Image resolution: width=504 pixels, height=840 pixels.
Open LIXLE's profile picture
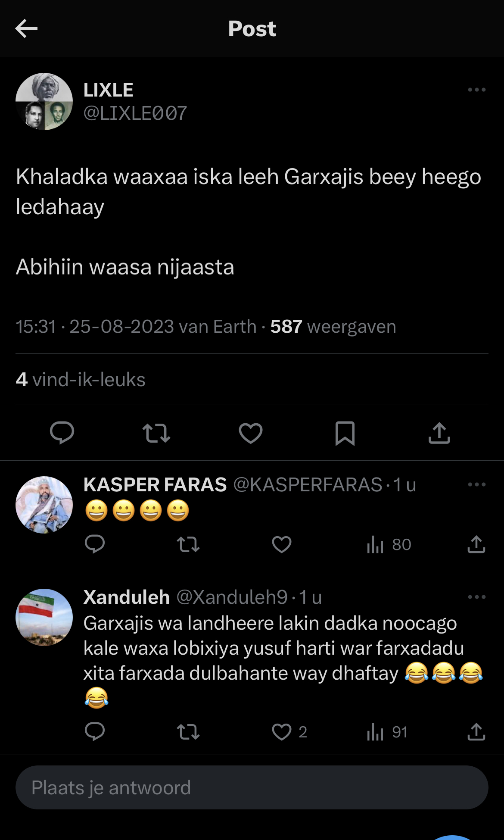[44, 102]
